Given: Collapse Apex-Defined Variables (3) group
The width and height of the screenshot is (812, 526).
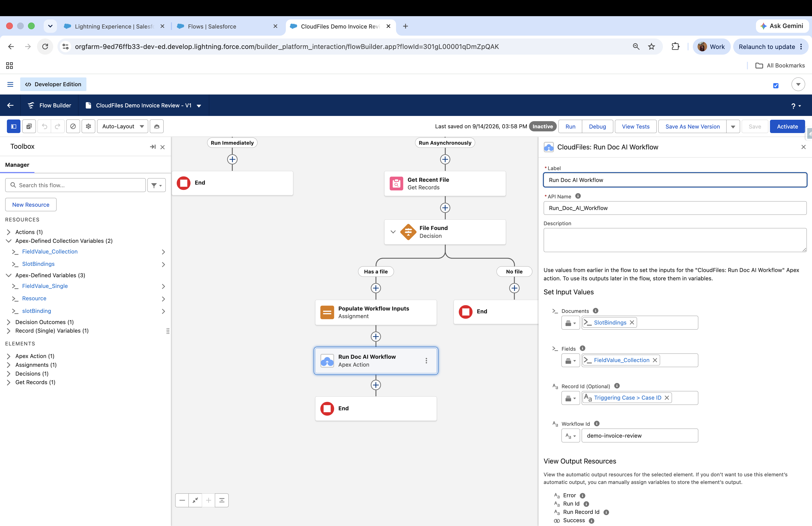Looking at the screenshot, I should (x=9, y=275).
